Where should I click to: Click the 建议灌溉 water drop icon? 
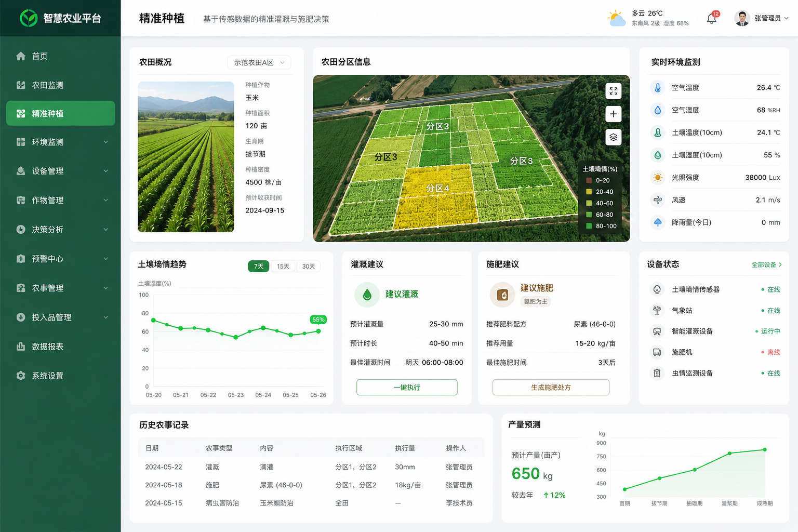367,295
